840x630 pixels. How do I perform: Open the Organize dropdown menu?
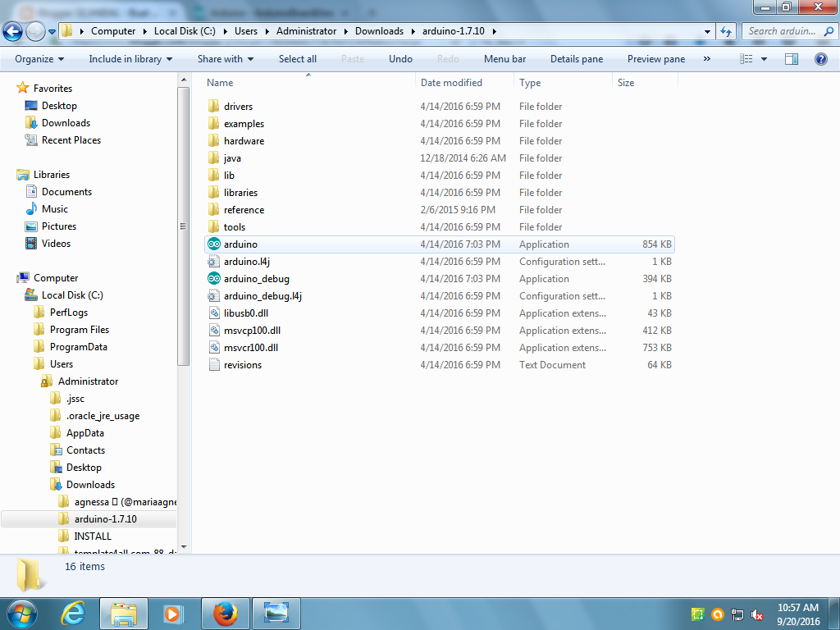click(x=39, y=59)
